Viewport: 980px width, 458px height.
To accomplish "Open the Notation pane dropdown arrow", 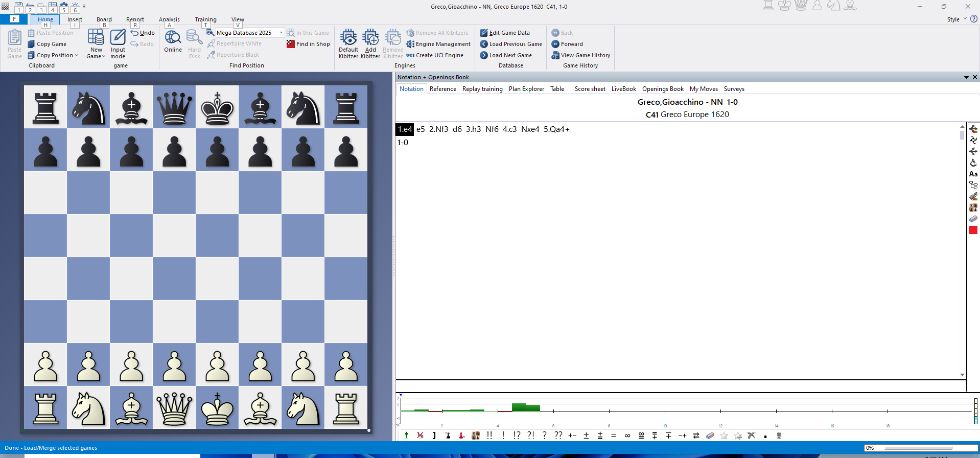I will (966, 77).
